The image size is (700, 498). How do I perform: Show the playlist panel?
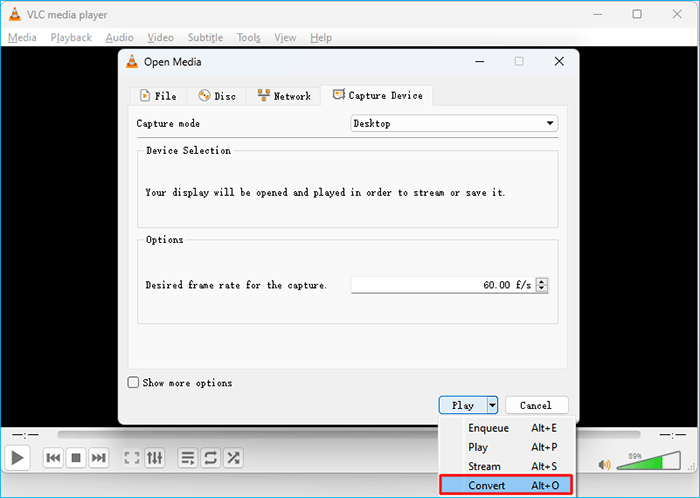(x=188, y=458)
